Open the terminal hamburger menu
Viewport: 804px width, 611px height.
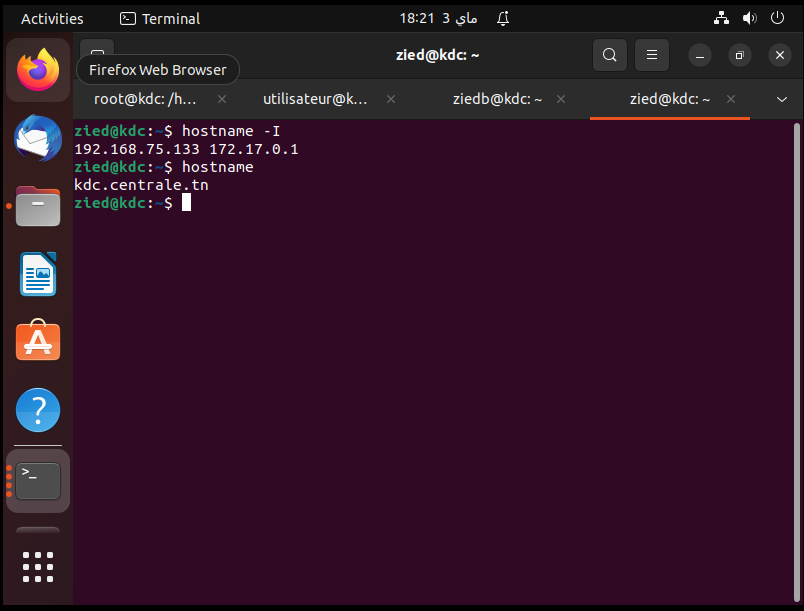tap(652, 55)
